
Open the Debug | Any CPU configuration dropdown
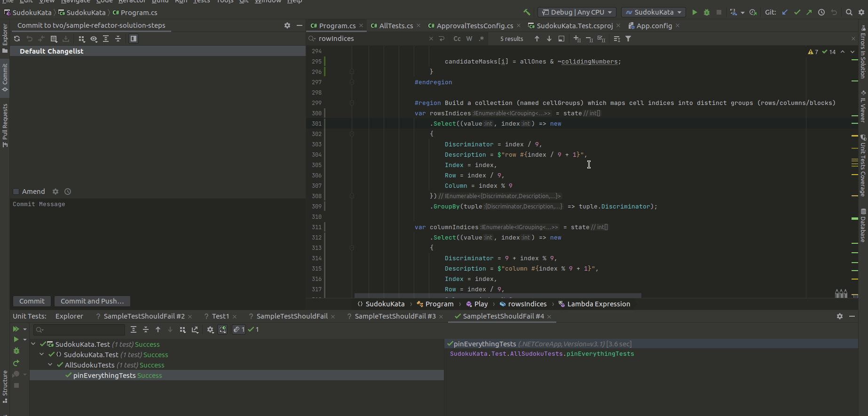tap(577, 12)
